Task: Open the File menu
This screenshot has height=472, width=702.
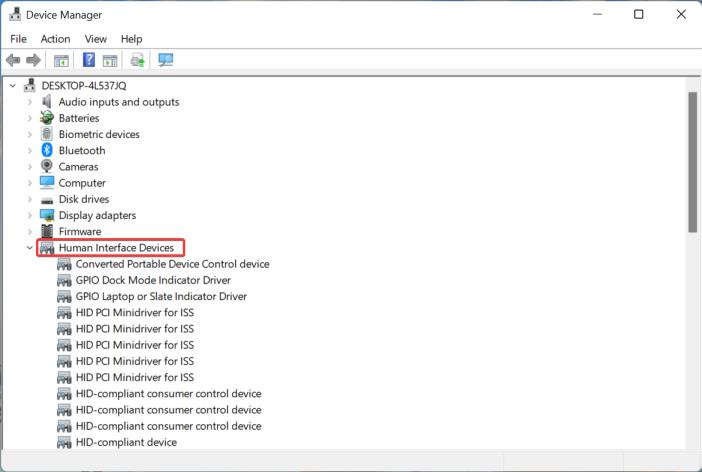Action: point(18,39)
